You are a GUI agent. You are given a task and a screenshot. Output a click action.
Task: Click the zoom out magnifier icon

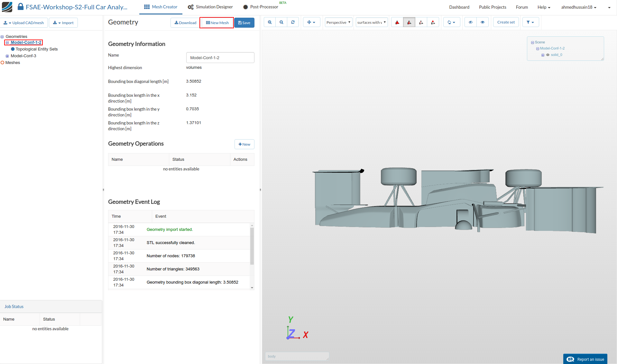pos(281,22)
